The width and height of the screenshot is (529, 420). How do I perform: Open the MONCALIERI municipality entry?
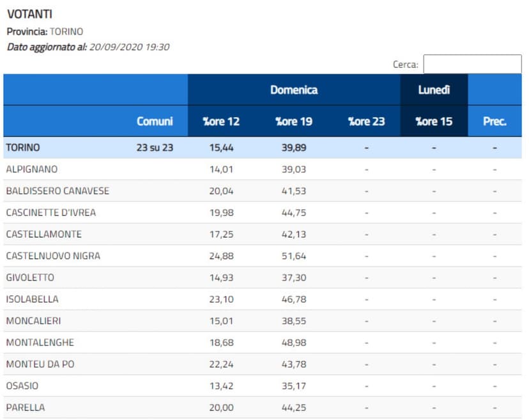coord(33,321)
